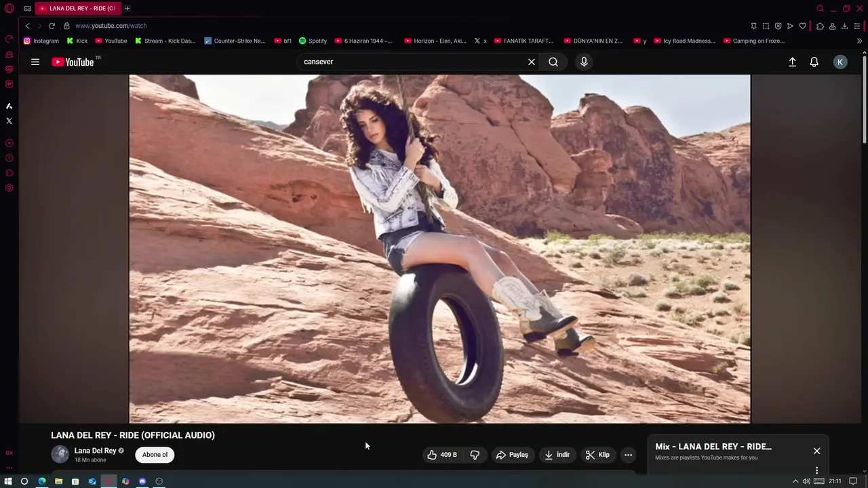The width and height of the screenshot is (868, 488).
Task: Click the page vertical scrollbar thumb
Action: point(864,98)
